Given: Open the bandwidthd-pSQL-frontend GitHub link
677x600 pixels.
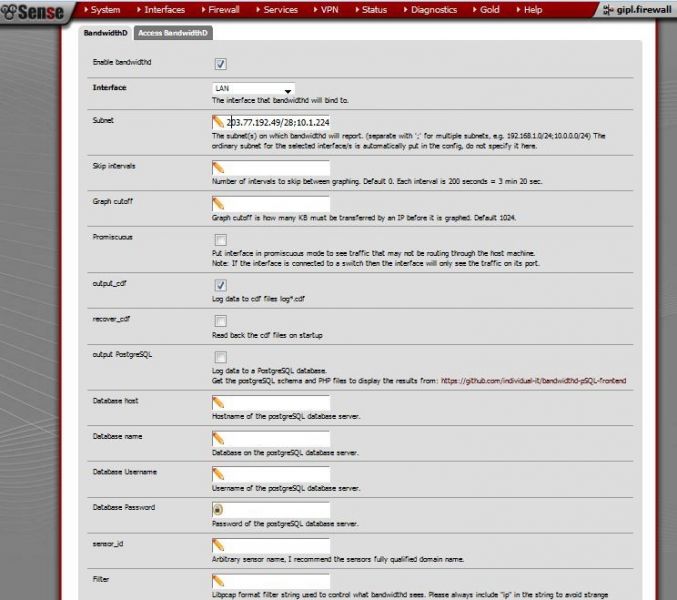Looking at the screenshot, I should (533, 381).
